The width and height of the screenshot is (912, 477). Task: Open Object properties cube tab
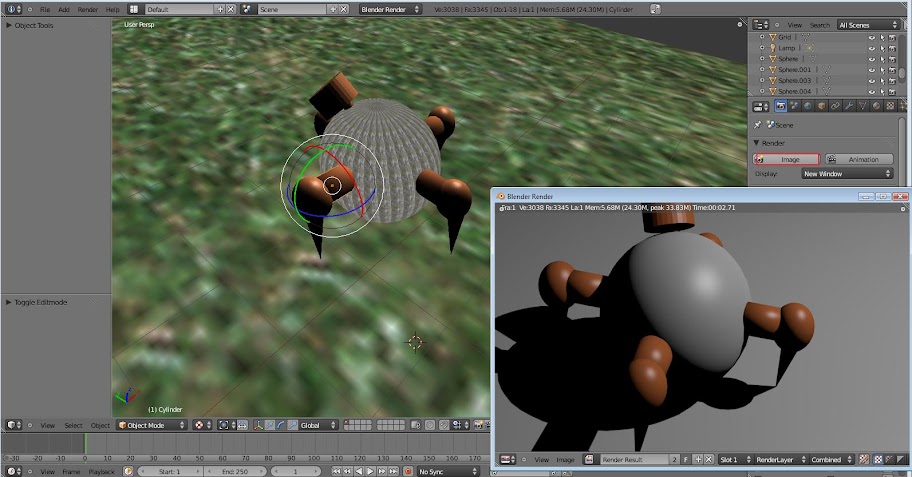pos(821,106)
